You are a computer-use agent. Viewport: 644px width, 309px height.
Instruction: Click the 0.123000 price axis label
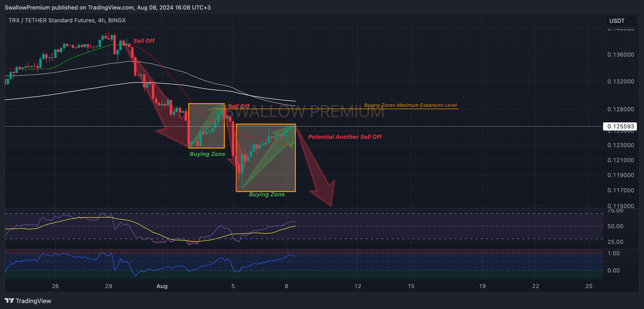pyautogui.click(x=621, y=145)
